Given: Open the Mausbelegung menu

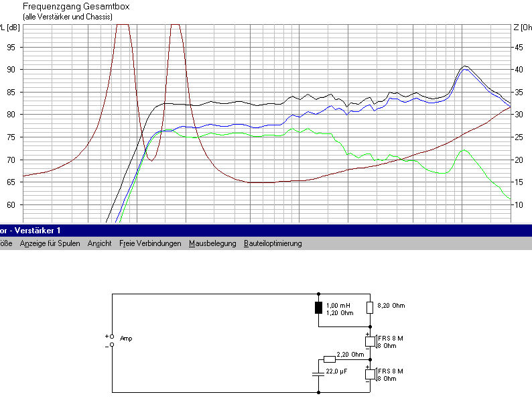Looking at the screenshot, I should (212, 243).
